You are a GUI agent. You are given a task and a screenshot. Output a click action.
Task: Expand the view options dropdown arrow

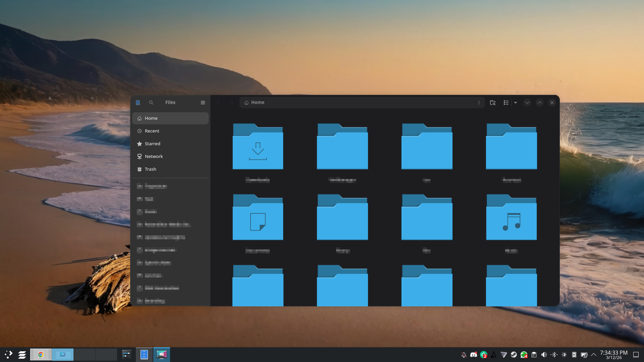click(516, 103)
